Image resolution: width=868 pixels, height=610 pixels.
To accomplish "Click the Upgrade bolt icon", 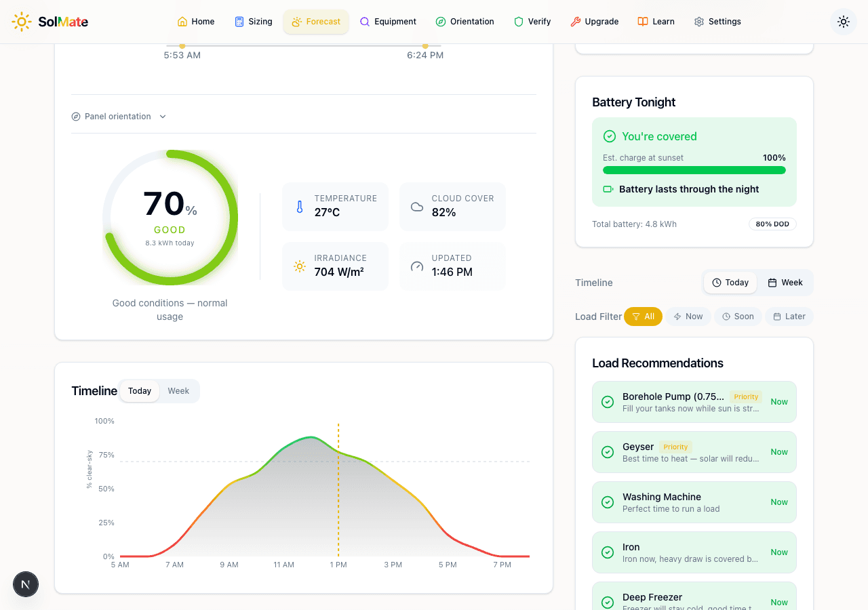I will coord(576,21).
